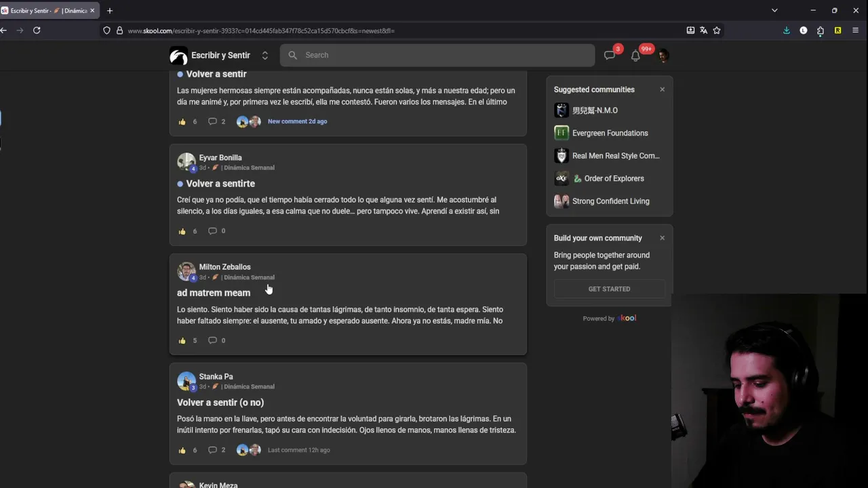Screen dimensions: 868x488
Task: Like the Volver a sentir post
Action: coord(182,122)
